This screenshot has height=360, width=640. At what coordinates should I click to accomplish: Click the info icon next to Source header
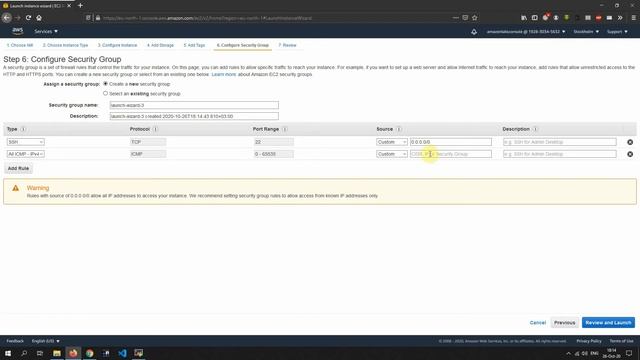399,129
